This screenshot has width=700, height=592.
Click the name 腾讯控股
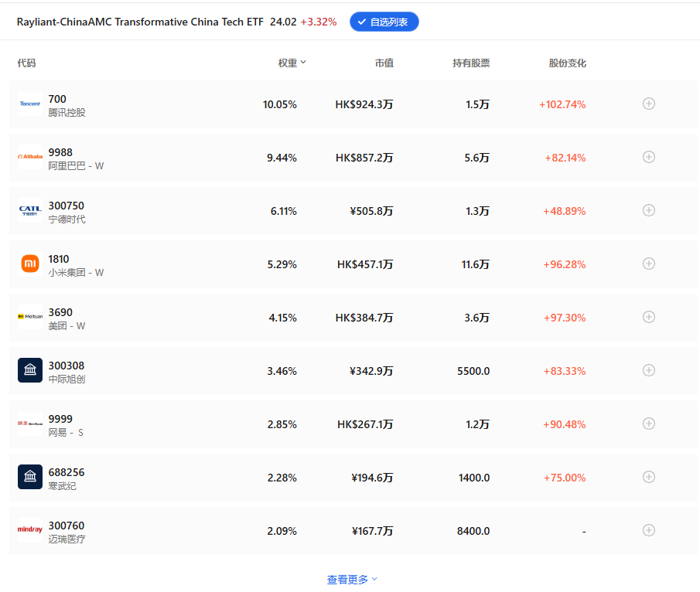click(x=67, y=112)
